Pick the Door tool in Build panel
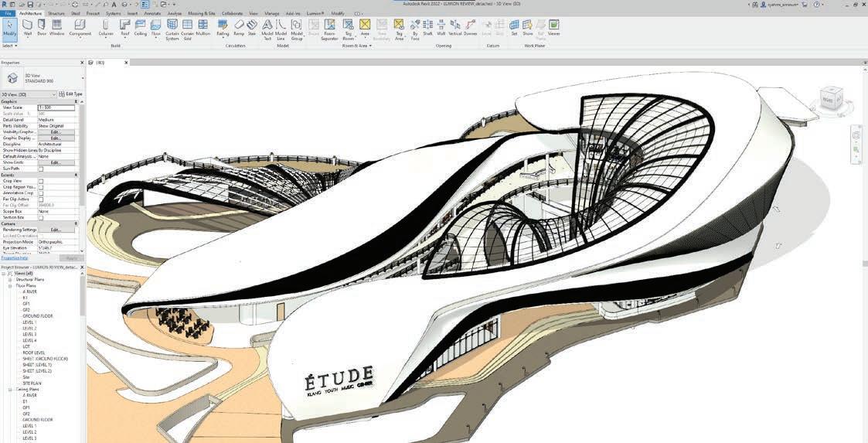Screen dimensions: 868x443 (x=42, y=28)
